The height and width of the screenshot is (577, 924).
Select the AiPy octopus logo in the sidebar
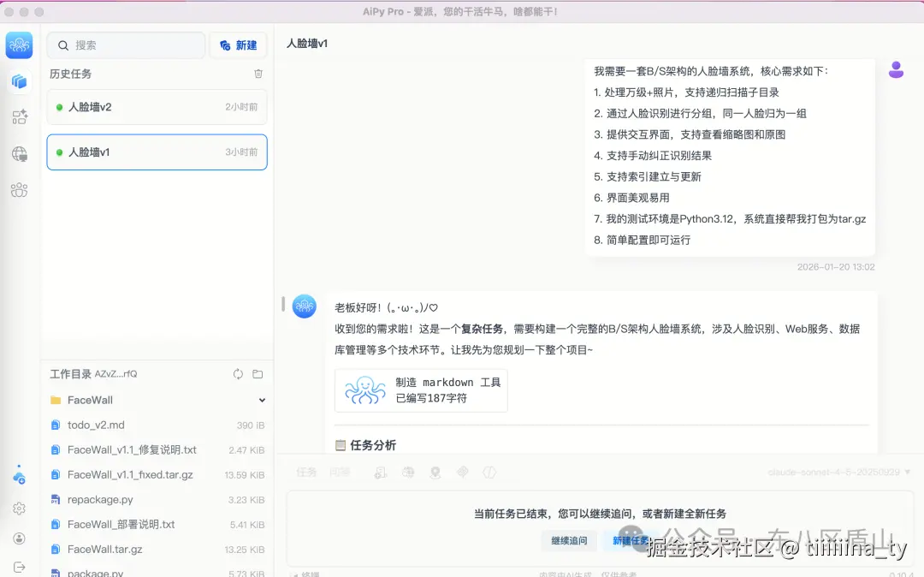click(x=19, y=45)
